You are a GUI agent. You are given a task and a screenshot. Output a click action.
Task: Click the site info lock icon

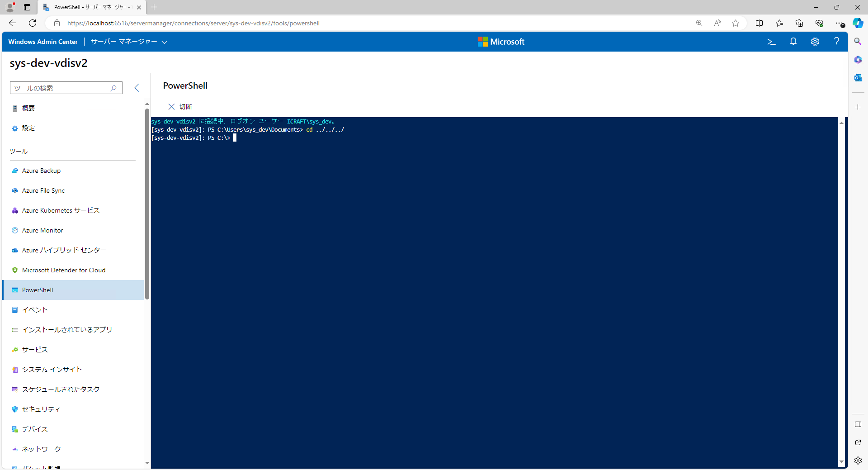tap(57, 23)
